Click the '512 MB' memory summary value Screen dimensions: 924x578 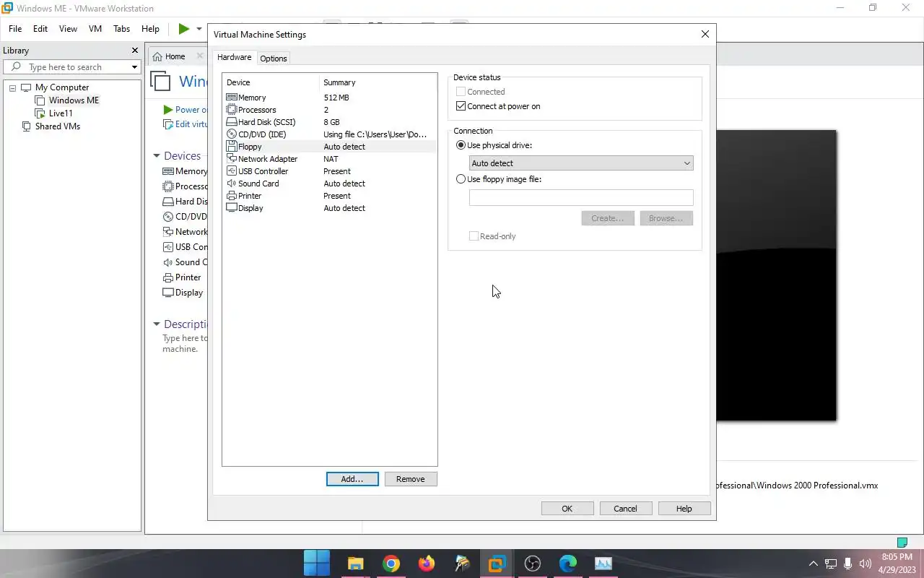coord(336,98)
